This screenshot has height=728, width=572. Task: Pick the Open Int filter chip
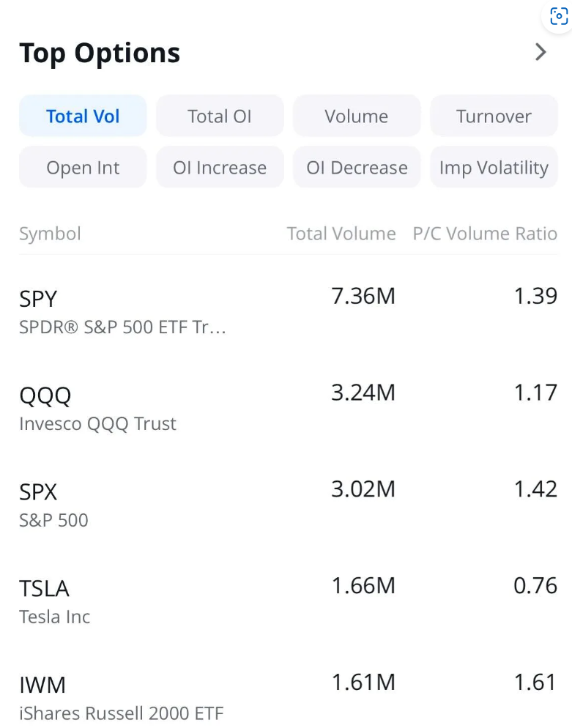(x=83, y=168)
